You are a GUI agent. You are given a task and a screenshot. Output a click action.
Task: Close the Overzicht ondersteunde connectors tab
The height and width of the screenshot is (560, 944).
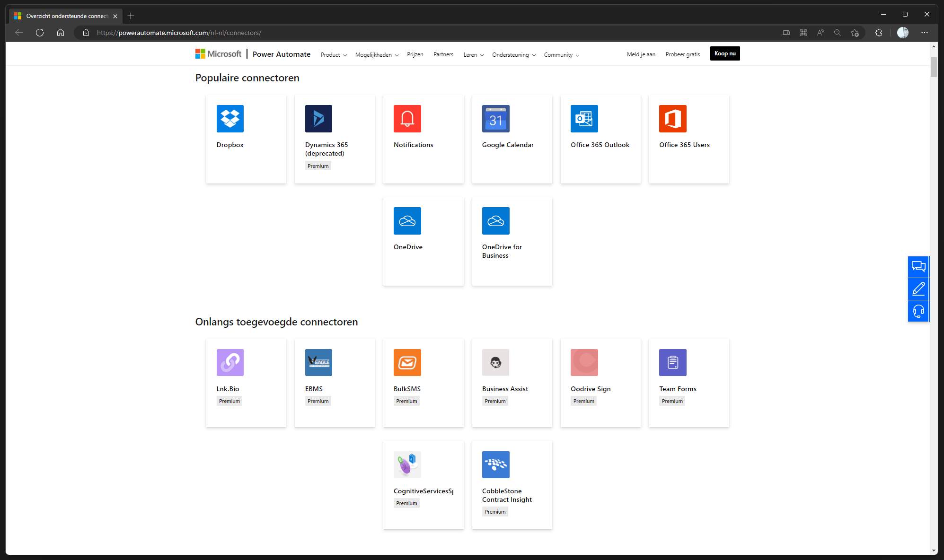point(115,16)
